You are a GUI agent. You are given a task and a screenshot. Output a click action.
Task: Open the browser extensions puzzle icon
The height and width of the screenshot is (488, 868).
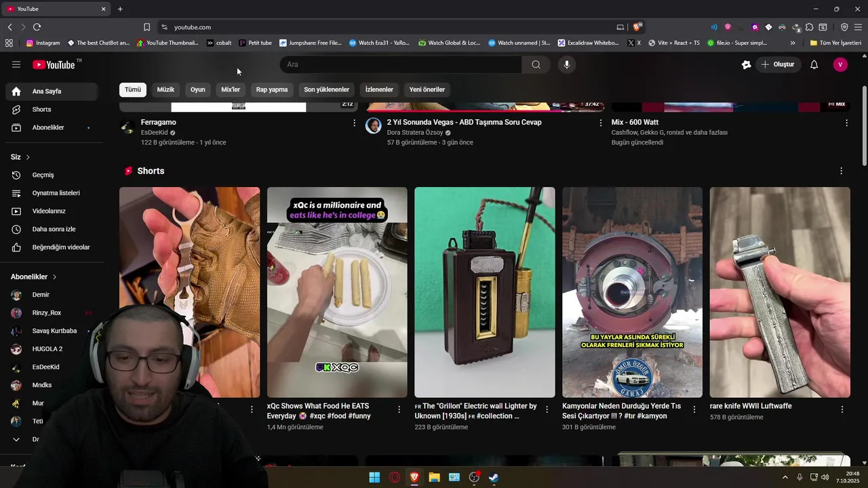point(809,27)
